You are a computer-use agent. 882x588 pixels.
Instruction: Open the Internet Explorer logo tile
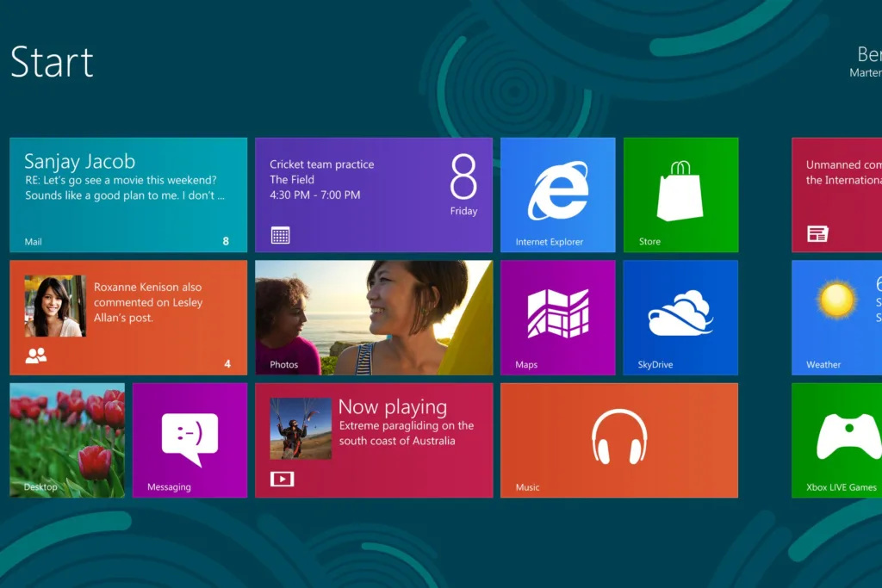pyautogui.click(x=557, y=195)
